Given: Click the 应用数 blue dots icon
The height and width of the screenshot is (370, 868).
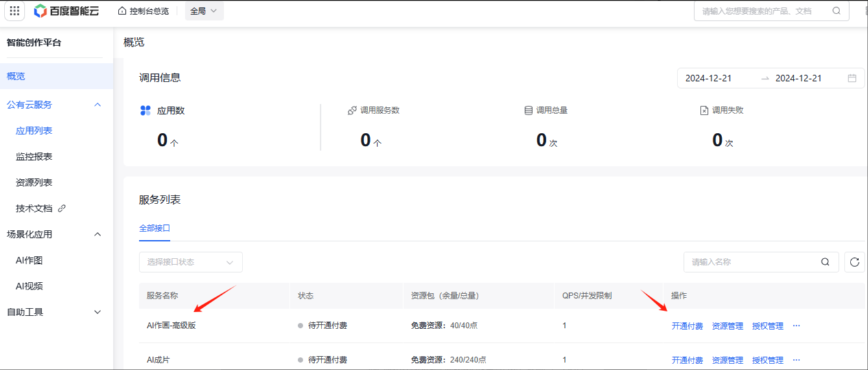Looking at the screenshot, I should coord(145,111).
